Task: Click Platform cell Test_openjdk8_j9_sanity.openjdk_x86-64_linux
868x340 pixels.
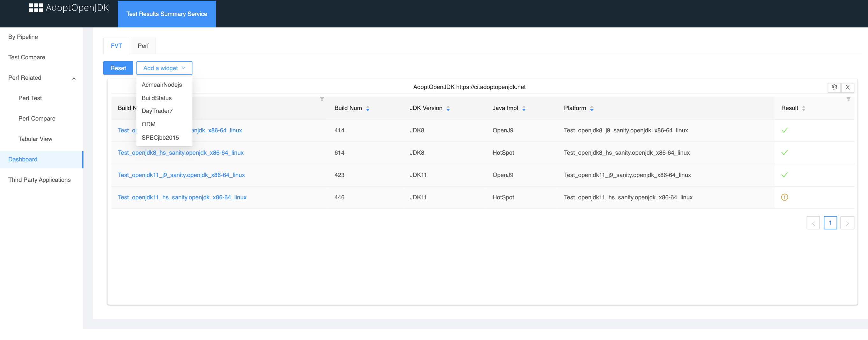Action: pyautogui.click(x=626, y=130)
